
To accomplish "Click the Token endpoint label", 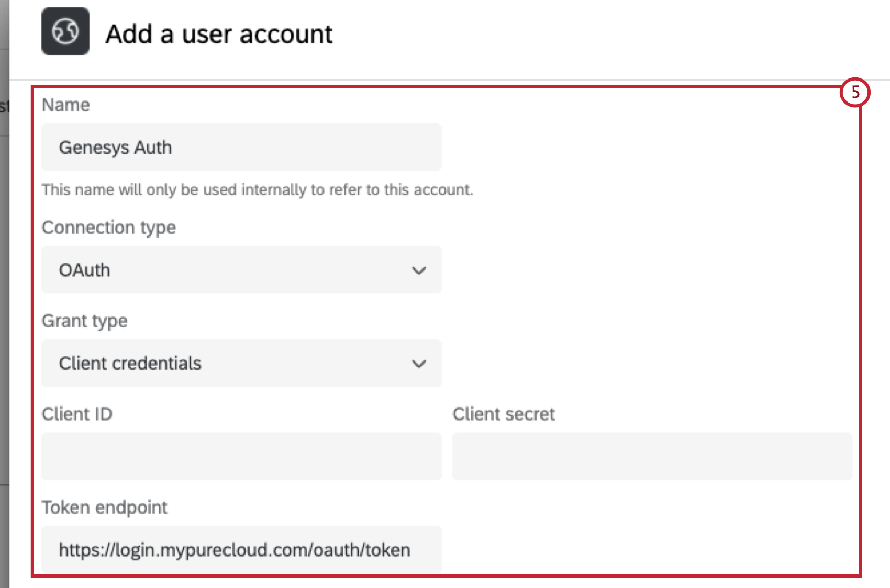I will click(x=105, y=507).
